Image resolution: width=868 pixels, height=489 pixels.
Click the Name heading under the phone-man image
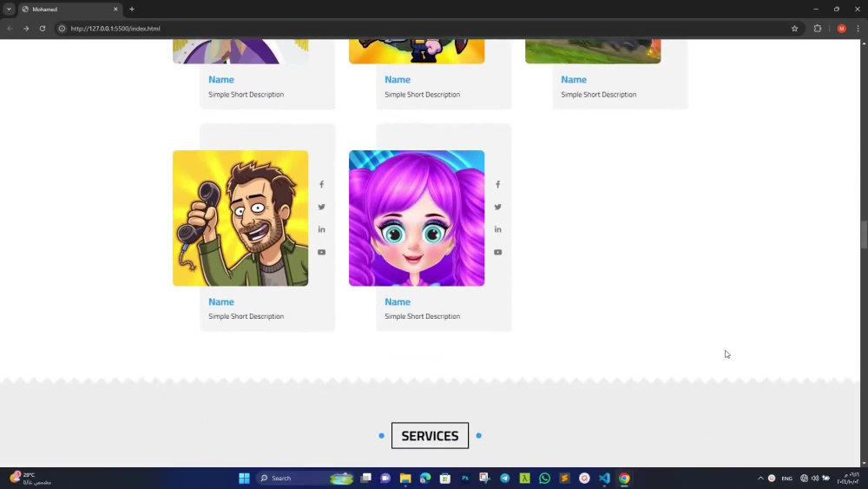220,301
